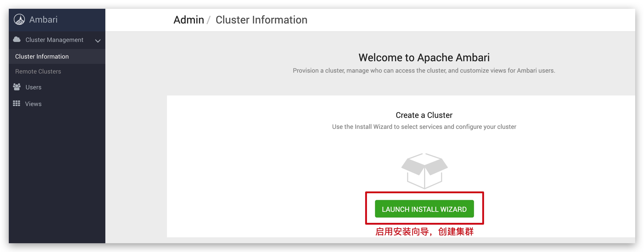This screenshot has height=252, width=644.
Task: Click the Ambari logo icon
Action: click(19, 20)
